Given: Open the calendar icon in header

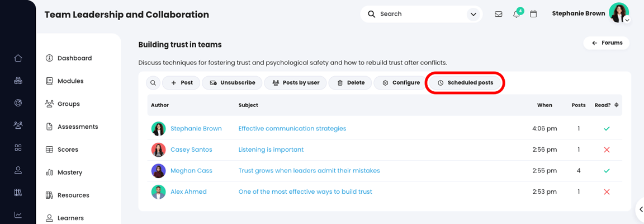Looking at the screenshot, I should (533, 14).
